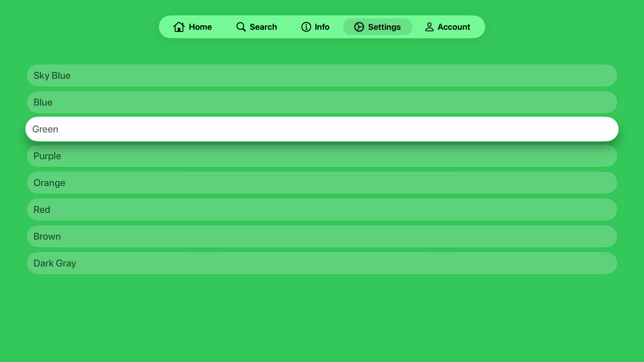Image resolution: width=644 pixels, height=362 pixels.
Task: Click the Home house icon
Action: click(179, 27)
